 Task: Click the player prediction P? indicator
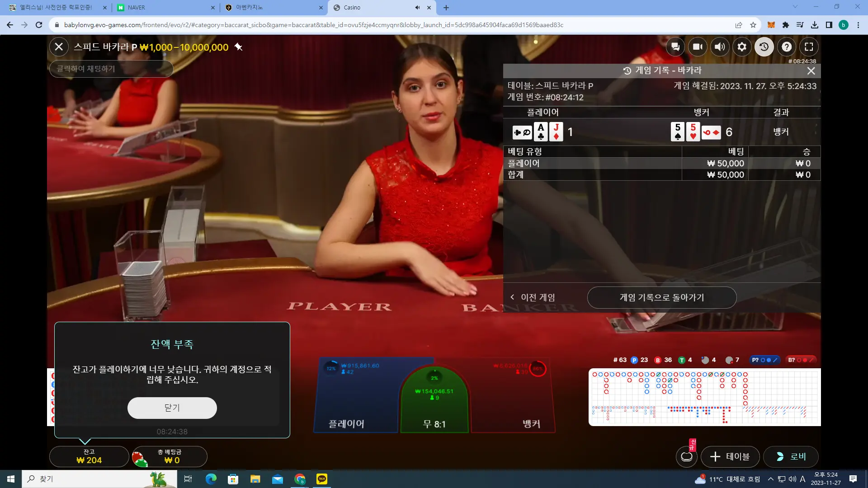[x=764, y=360]
